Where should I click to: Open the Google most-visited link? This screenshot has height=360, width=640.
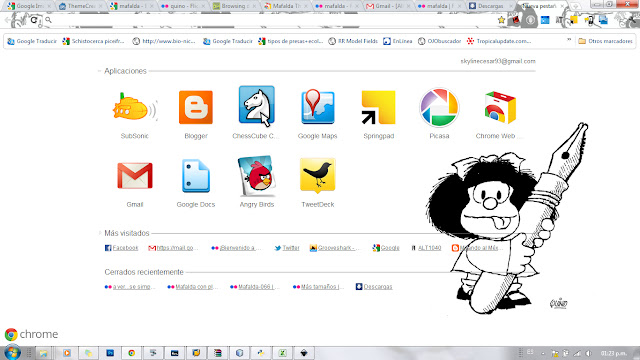pos(386,248)
